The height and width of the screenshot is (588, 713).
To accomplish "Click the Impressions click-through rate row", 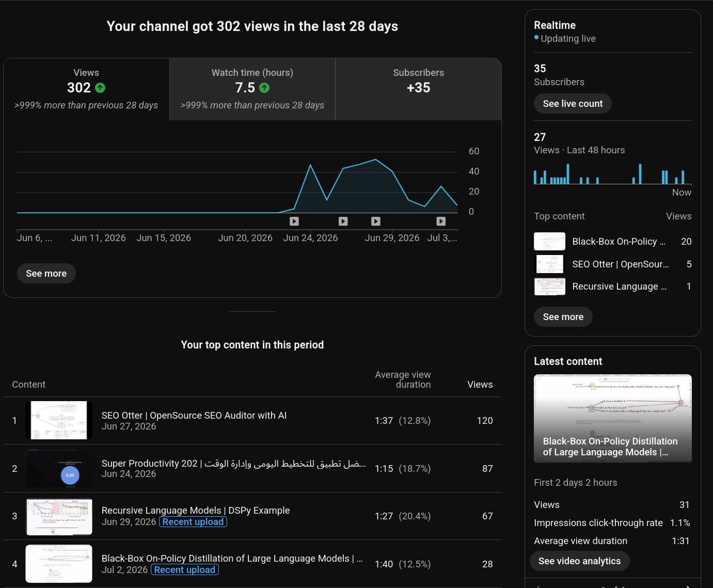I will (612, 523).
